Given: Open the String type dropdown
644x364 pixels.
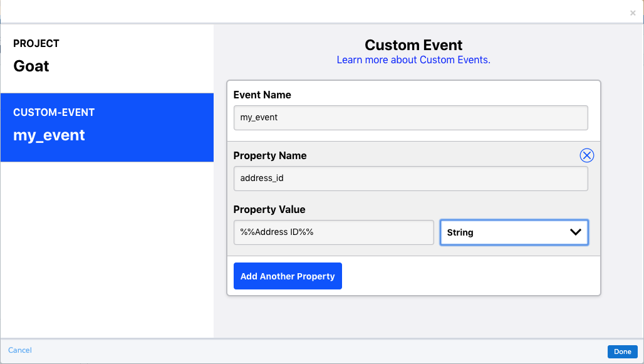Looking at the screenshot, I should [x=514, y=232].
